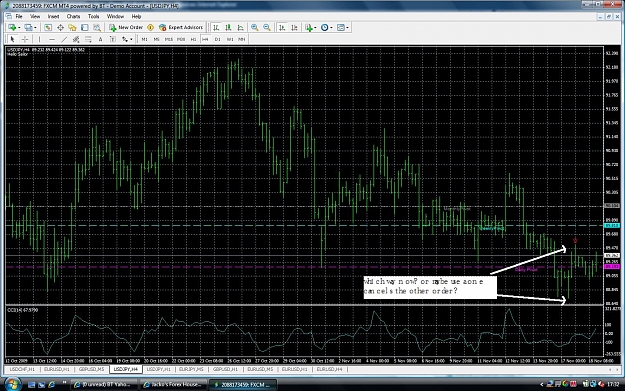Open Jacko's Forex House taskbar window
This screenshot has height=391, width=625.
pyautogui.click(x=173, y=385)
